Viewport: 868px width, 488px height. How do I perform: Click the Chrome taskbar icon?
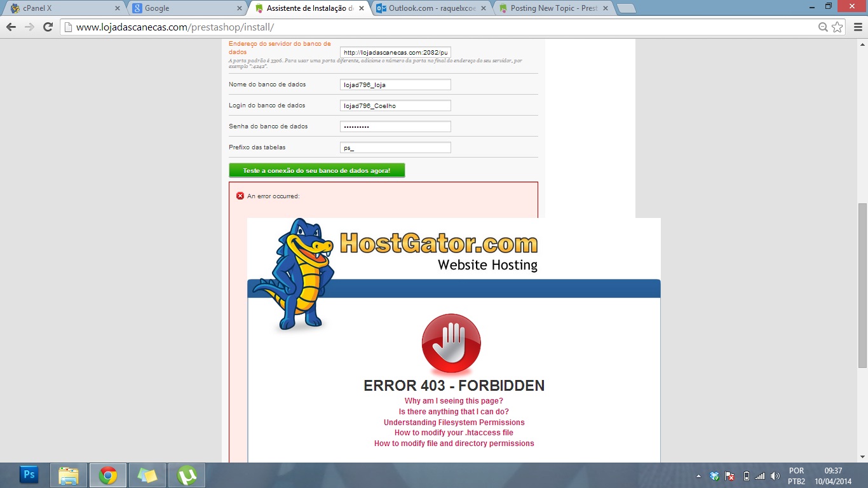pyautogui.click(x=108, y=475)
